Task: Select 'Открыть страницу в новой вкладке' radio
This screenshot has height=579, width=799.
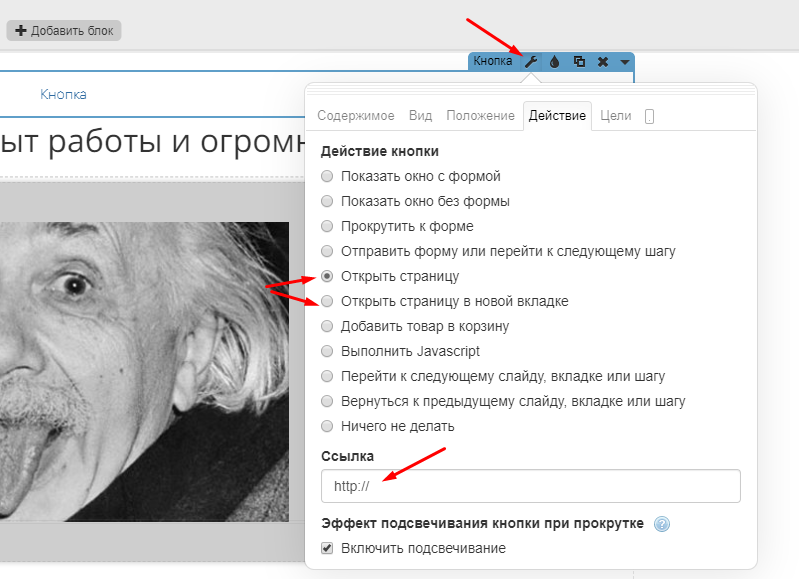Action: [x=327, y=301]
